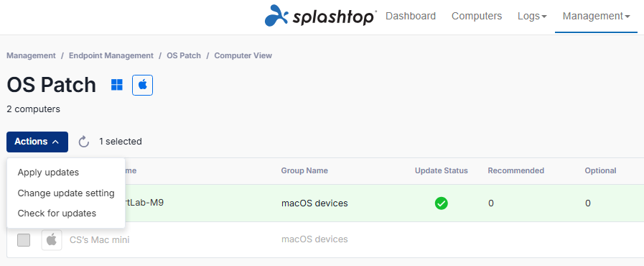Viewport: 644px width, 266px height.
Task: Select the Apple macOS filter icon
Action: point(143,85)
